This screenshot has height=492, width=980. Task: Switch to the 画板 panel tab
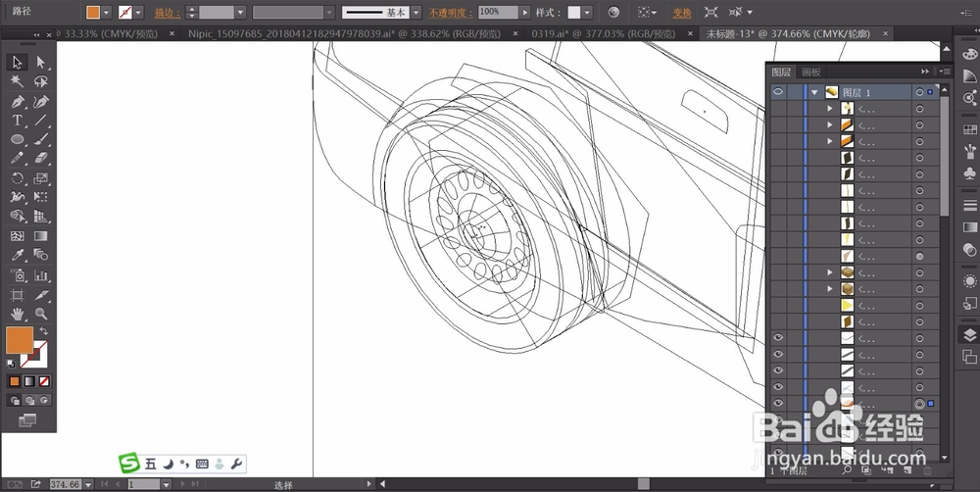tap(811, 72)
